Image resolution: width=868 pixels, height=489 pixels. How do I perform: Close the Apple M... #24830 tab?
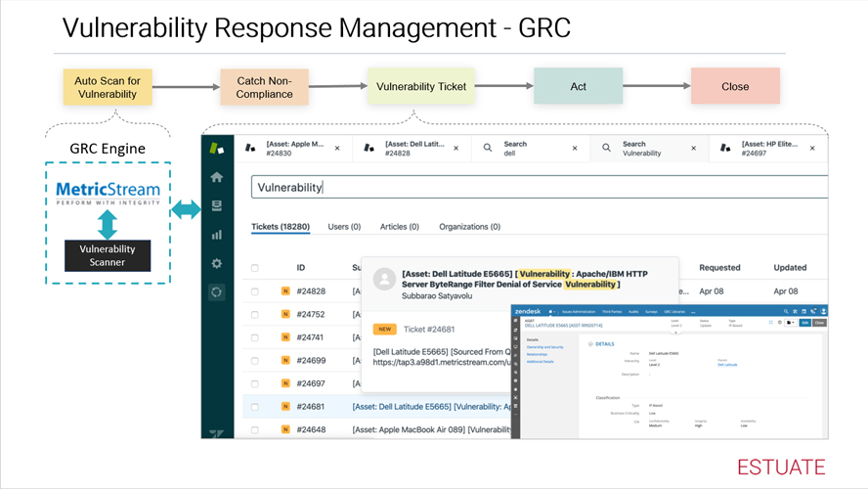click(x=337, y=149)
